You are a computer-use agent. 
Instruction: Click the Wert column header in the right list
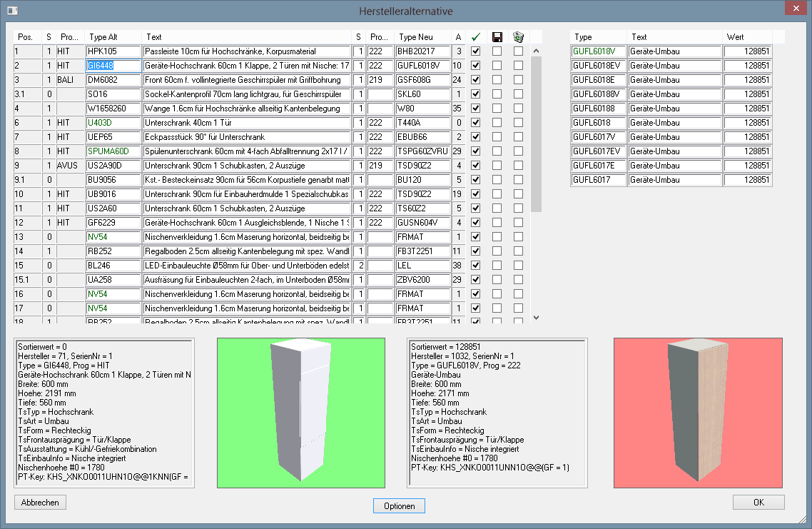(x=747, y=37)
